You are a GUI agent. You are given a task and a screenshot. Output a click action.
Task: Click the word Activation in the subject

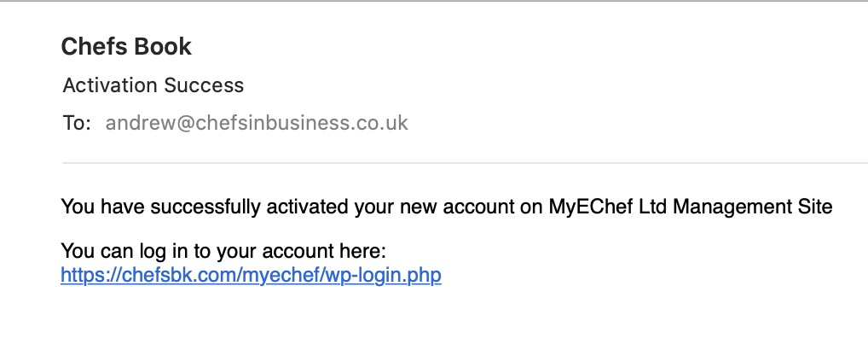pyautogui.click(x=111, y=85)
